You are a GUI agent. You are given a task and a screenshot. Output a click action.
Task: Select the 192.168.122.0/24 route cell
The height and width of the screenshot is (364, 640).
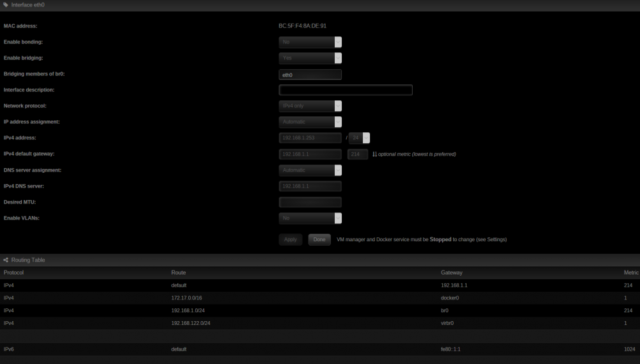click(x=191, y=323)
